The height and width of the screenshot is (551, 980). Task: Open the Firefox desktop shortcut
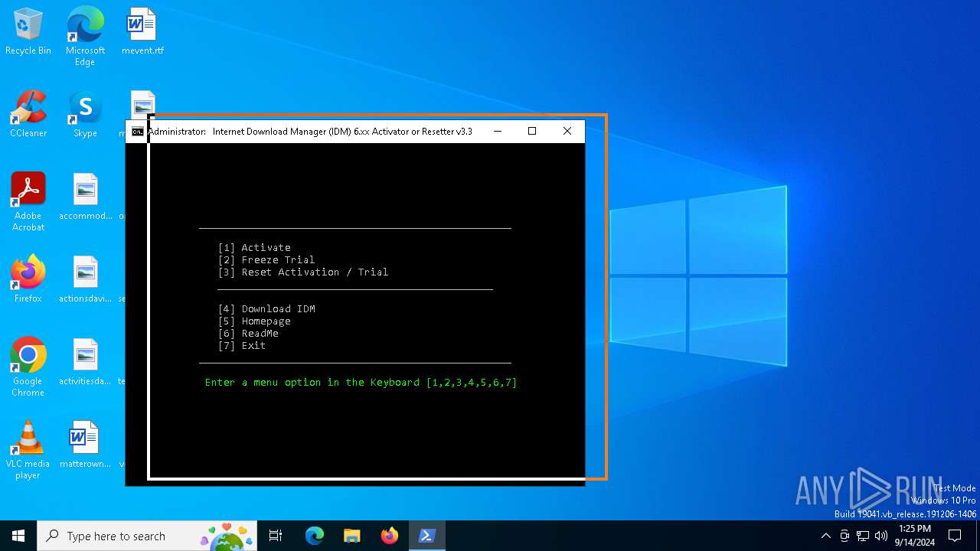coord(28,279)
